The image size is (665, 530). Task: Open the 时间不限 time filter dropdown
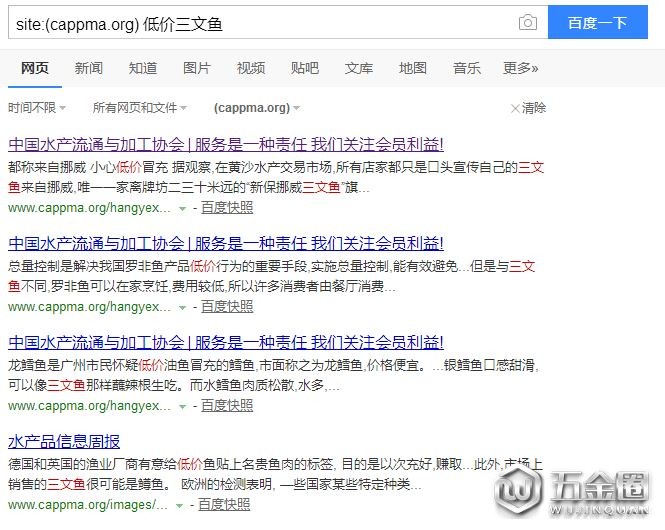tap(37, 108)
